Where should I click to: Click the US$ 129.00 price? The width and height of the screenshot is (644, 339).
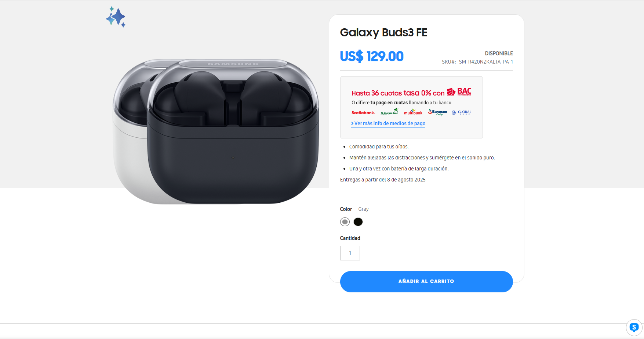[x=371, y=56]
